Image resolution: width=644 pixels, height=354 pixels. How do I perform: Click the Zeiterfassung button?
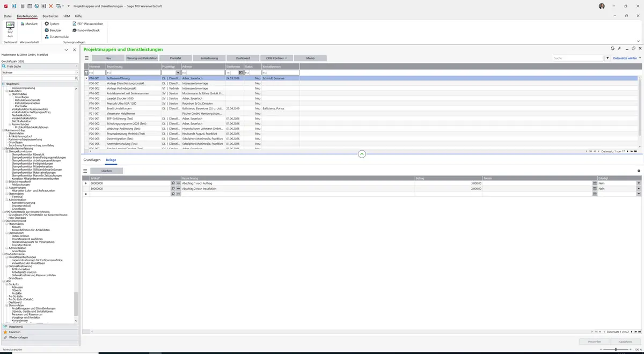point(209,58)
